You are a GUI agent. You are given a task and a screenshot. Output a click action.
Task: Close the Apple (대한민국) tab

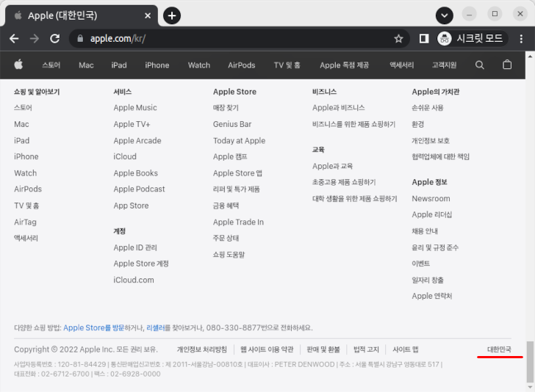point(148,15)
